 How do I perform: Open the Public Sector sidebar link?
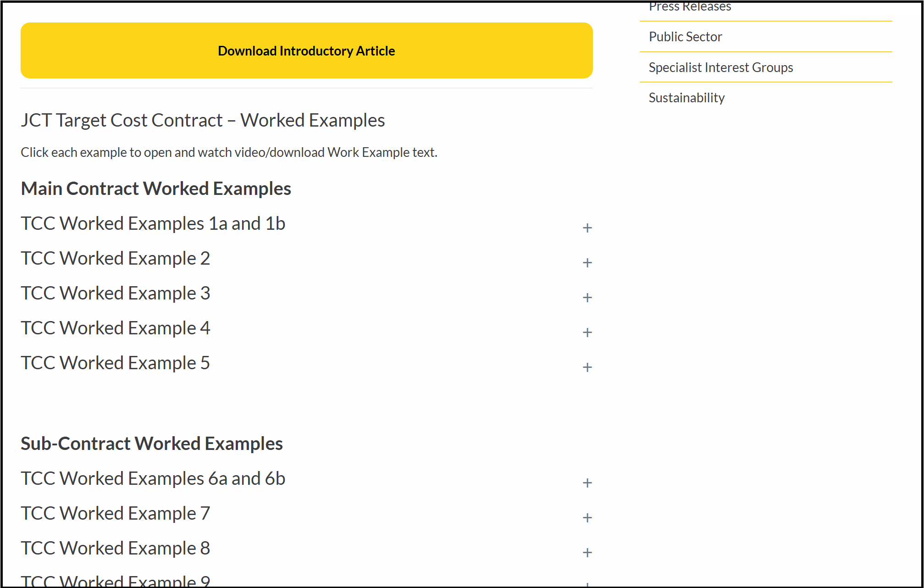point(685,37)
